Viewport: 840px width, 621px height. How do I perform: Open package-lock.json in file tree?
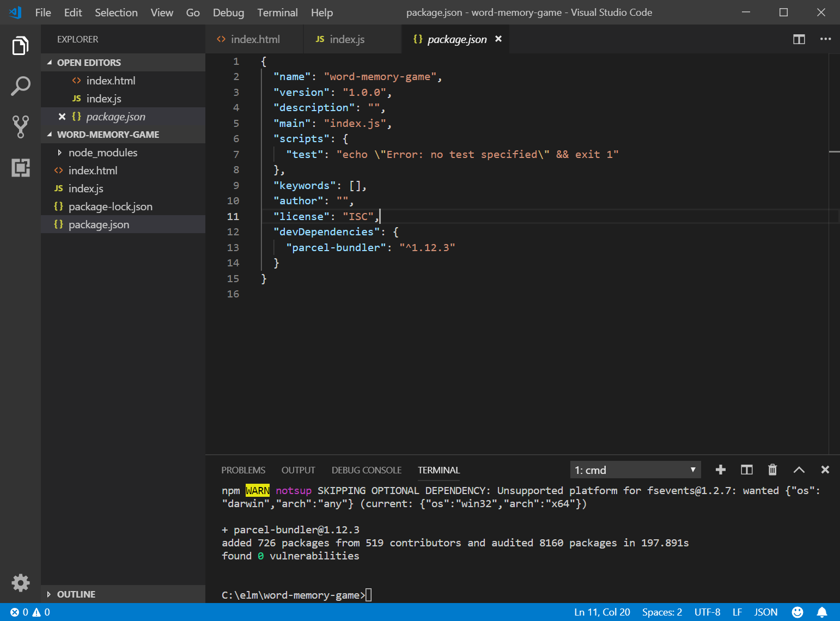pyautogui.click(x=123, y=206)
